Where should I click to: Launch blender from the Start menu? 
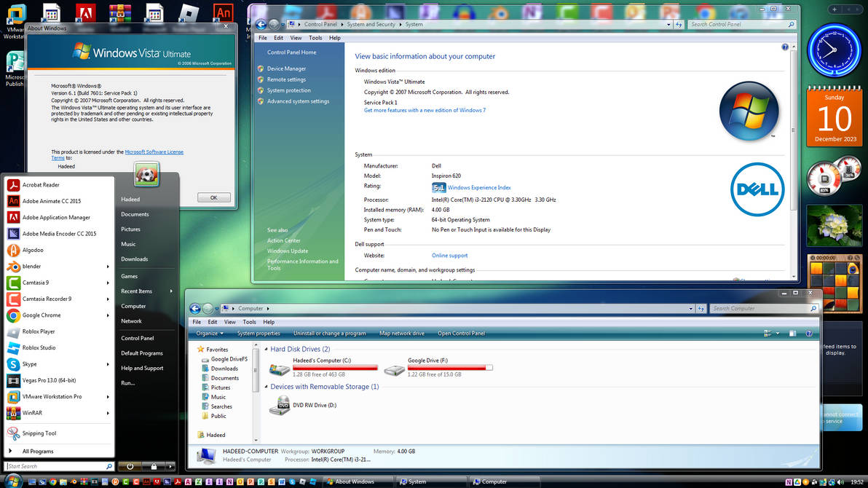29,266
